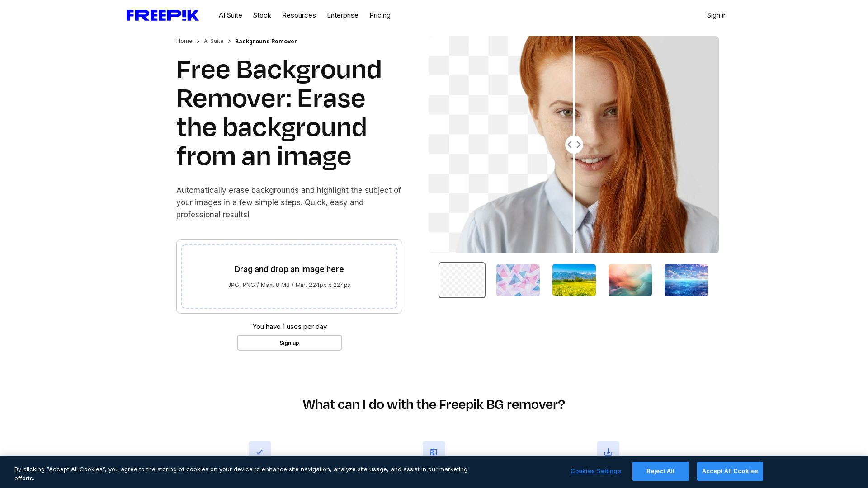Image resolution: width=868 pixels, height=488 pixels.
Task: Click the split-view feature icon
Action: click(x=434, y=452)
